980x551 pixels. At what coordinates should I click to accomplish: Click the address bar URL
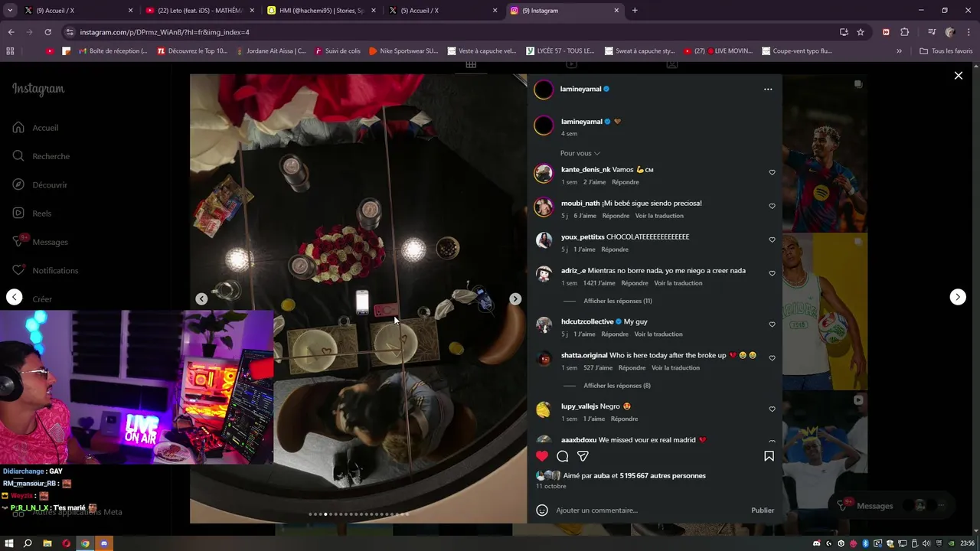point(165,32)
